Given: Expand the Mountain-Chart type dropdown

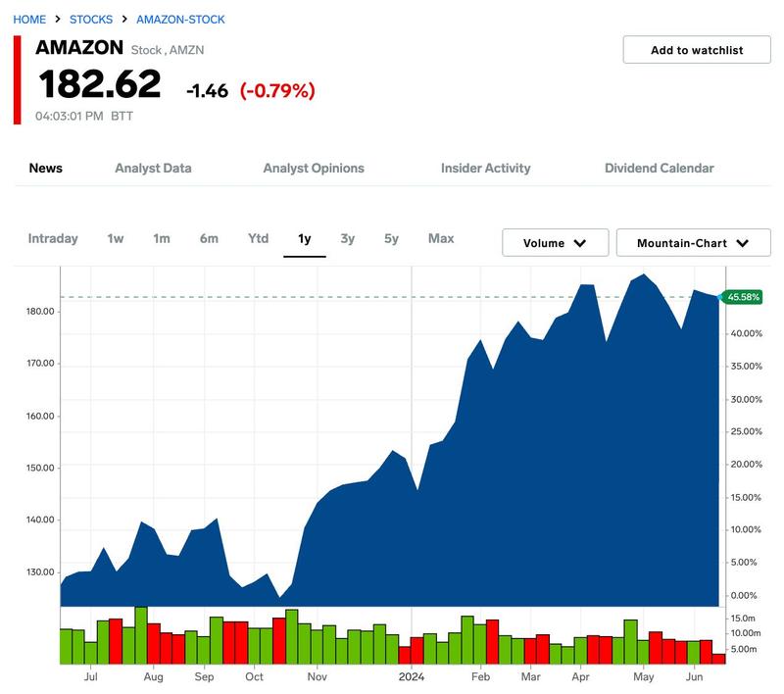Looking at the screenshot, I should 693,243.
